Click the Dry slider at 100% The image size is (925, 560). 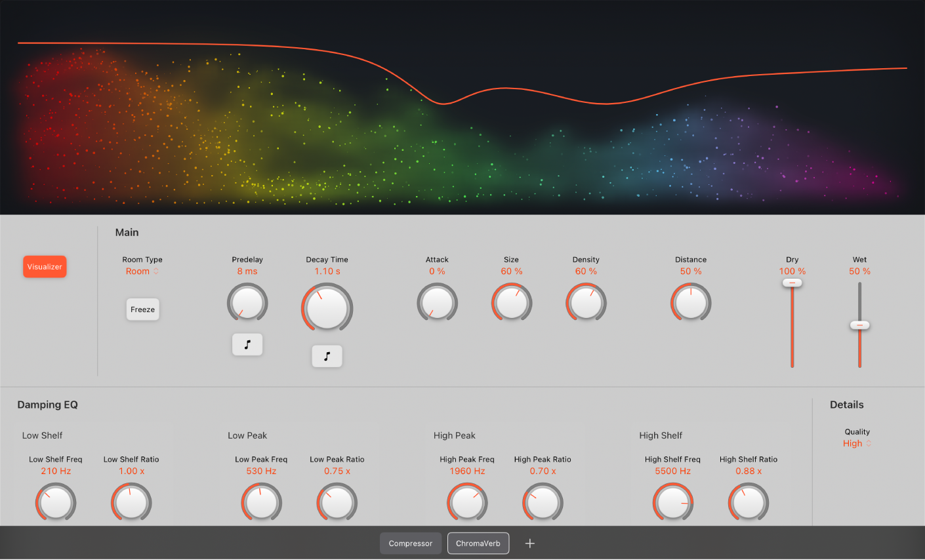tap(792, 282)
